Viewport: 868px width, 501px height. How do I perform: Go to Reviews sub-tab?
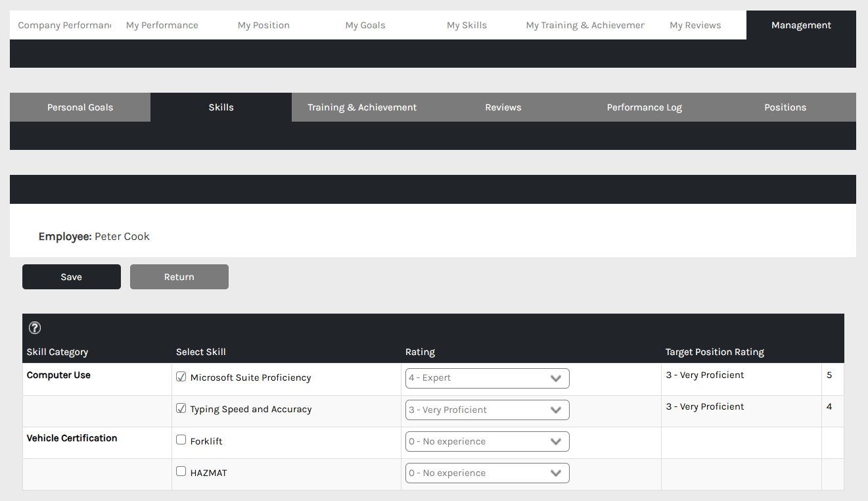coord(503,107)
